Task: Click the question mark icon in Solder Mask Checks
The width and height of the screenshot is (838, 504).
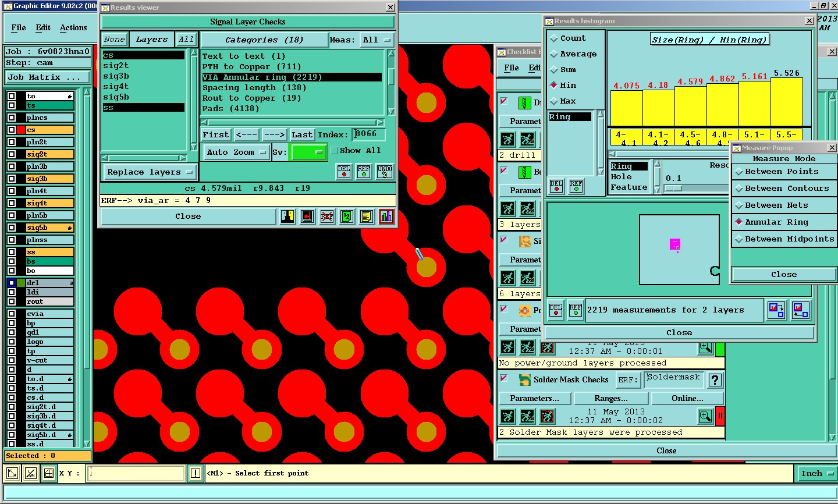Action: point(715,380)
